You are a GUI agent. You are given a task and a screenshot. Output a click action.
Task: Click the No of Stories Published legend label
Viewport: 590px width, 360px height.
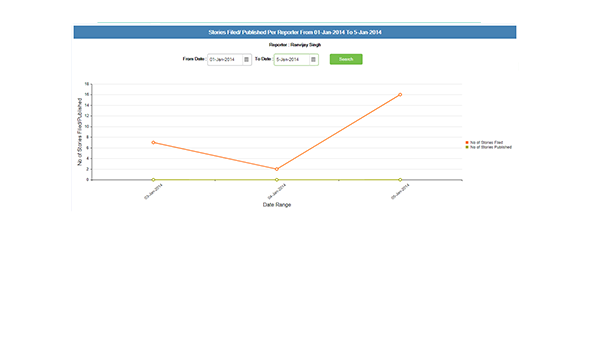point(491,147)
